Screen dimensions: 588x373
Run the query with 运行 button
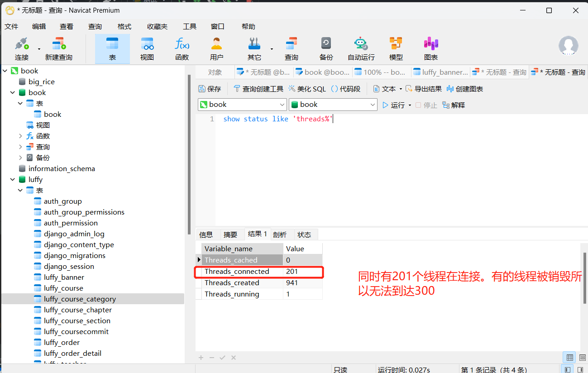[393, 105]
